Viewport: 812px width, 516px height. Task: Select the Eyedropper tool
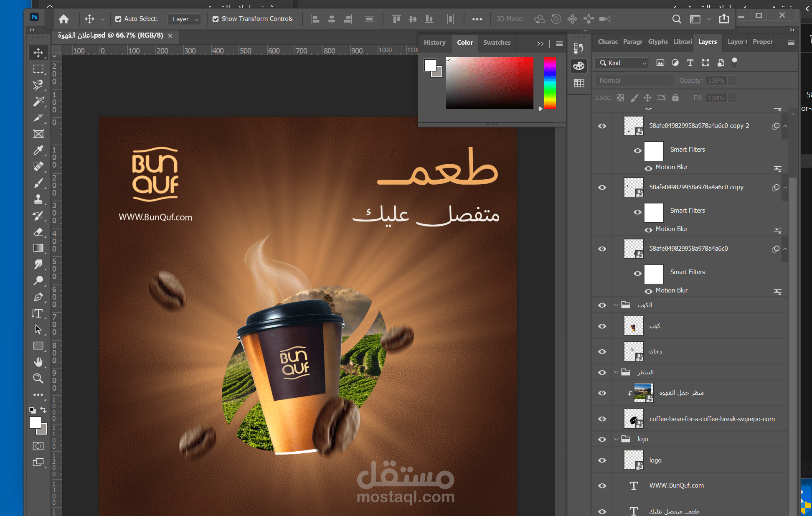(38, 150)
